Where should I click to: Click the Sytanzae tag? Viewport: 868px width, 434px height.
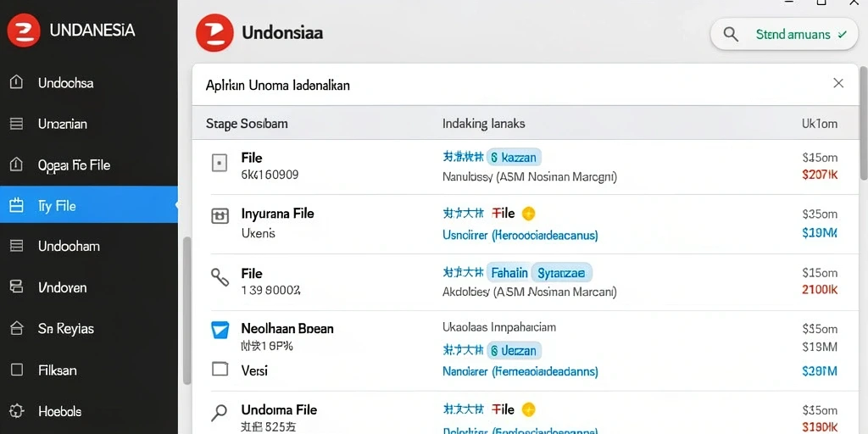pos(561,273)
